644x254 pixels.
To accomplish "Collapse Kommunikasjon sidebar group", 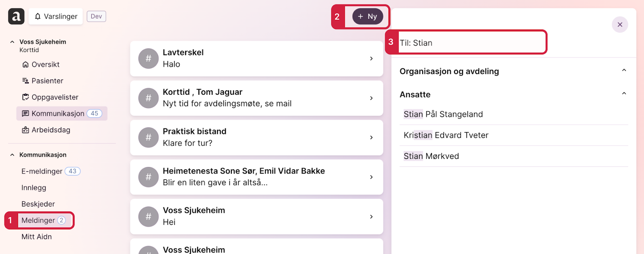I will point(12,155).
